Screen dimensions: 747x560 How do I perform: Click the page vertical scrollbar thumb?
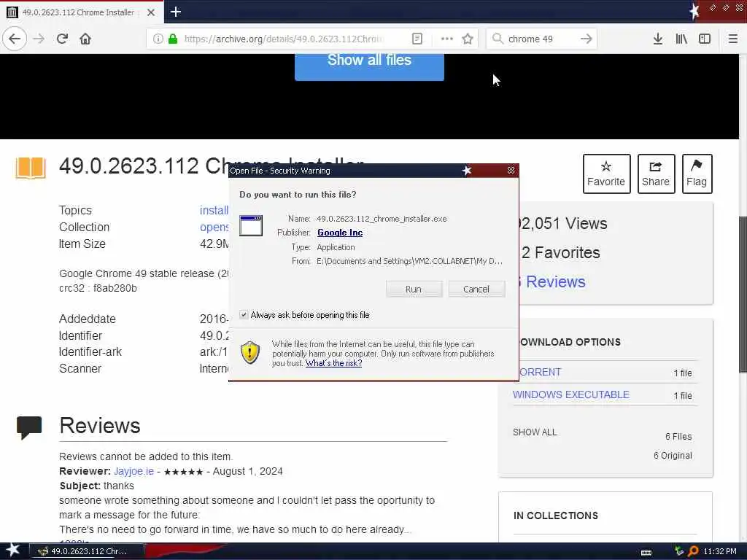pos(743,293)
